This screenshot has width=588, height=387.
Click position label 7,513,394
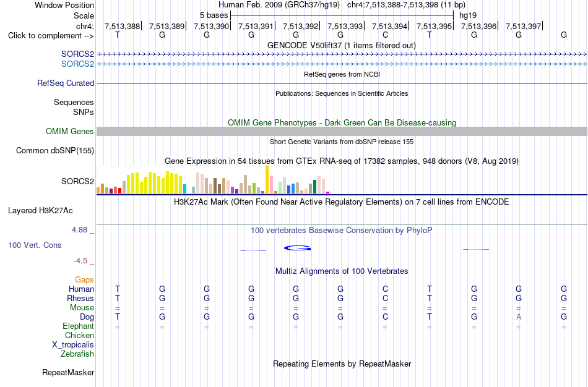pos(389,26)
